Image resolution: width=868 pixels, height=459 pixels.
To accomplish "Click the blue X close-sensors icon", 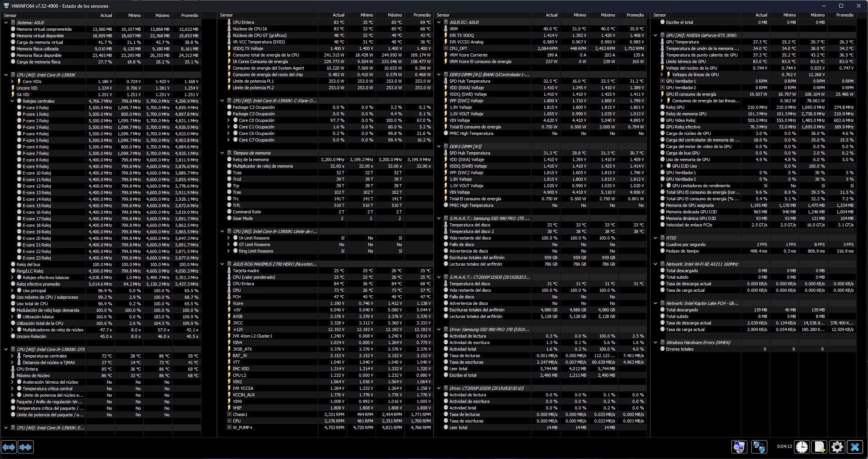I will (x=855, y=447).
